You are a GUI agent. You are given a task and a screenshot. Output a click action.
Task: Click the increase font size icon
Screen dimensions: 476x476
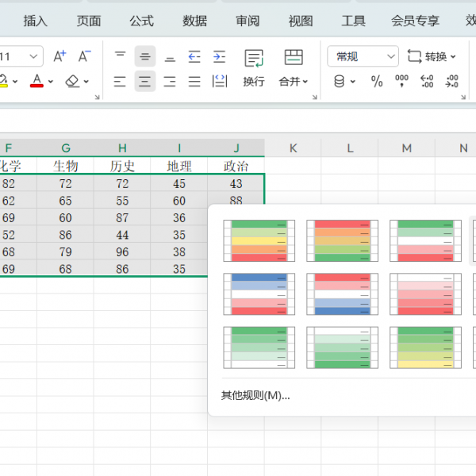click(x=59, y=56)
